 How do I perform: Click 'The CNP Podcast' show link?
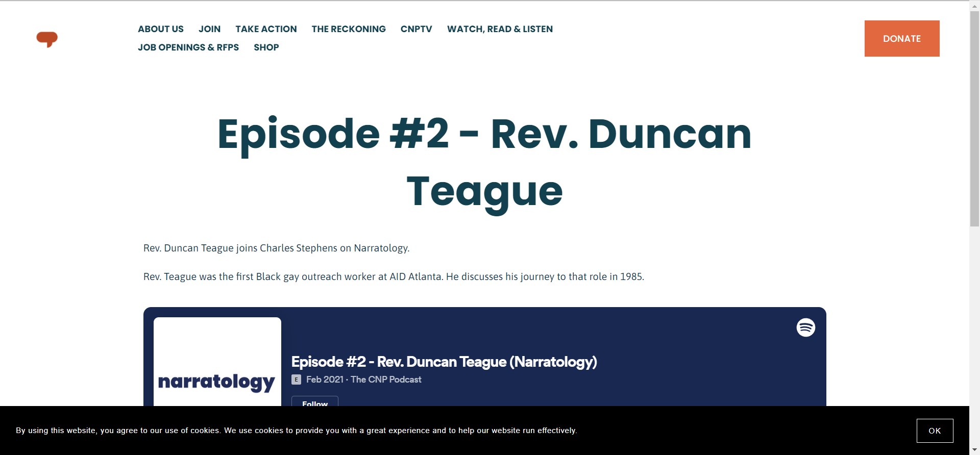coord(386,380)
